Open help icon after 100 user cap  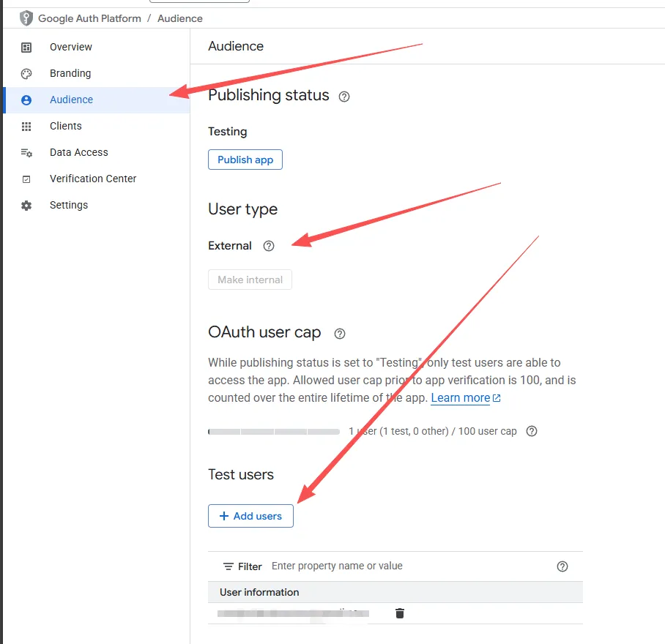(x=532, y=431)
